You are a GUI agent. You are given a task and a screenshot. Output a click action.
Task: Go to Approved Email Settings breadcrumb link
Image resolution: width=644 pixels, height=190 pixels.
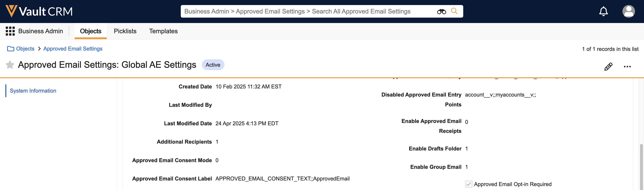click(x=73, y=49)
